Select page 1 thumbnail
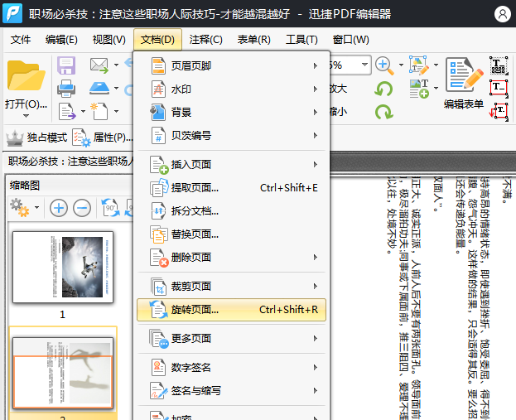 pos(63,267)
